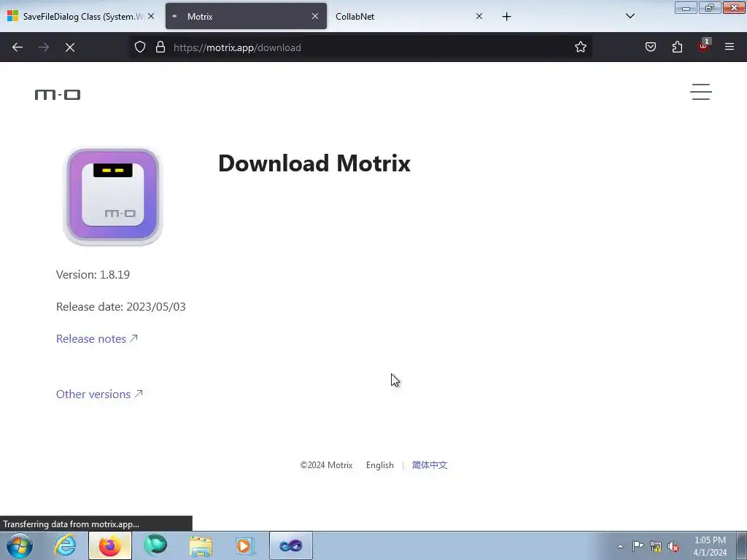The width and height of the screenshot is (747, 560).
Task: Click the Release date: 2023/05/03 text
Action: coord(121,307)
